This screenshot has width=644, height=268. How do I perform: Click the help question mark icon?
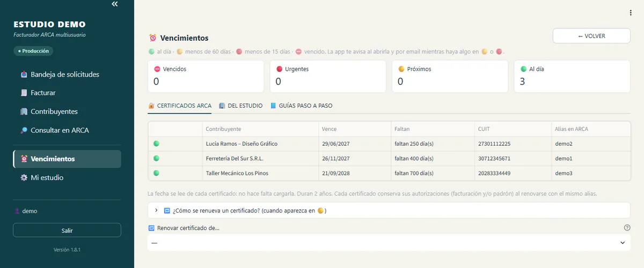(x=627, y=228)
